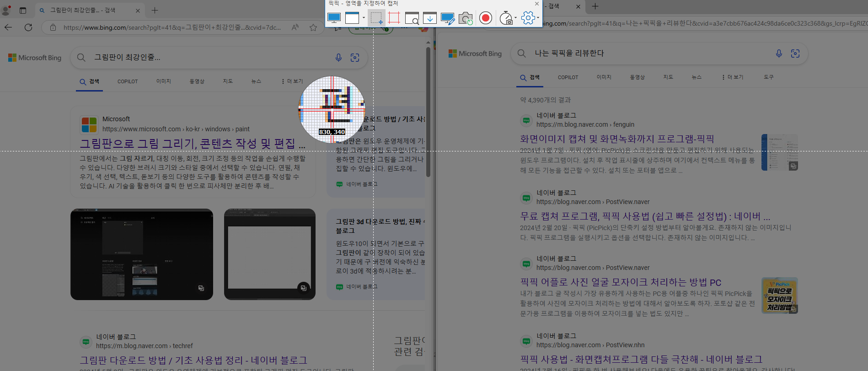Open tab actions menu icon in left browser
The image size is (868, 371).
pos(23,10)
